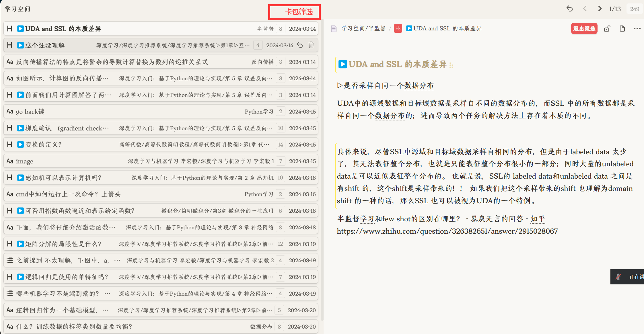Click the back arrow in top toolbar
Viewport: 644px width, 334px height.
point(569,9)
